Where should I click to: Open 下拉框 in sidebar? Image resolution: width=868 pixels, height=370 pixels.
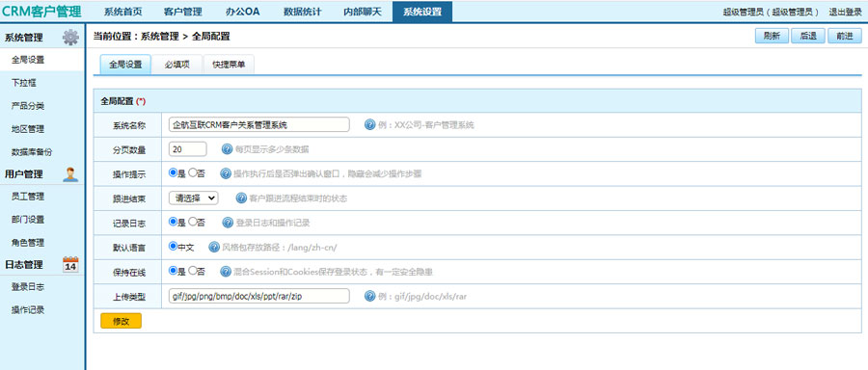24,83
